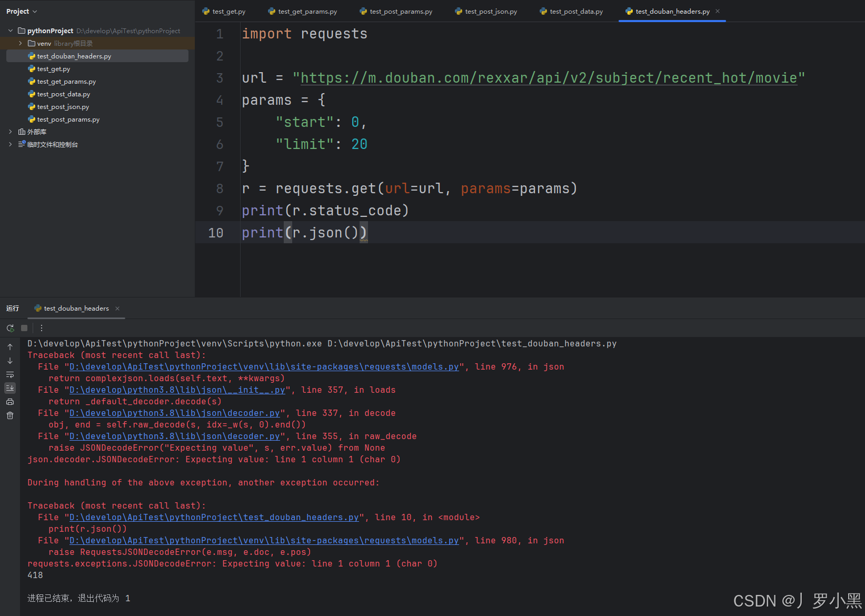Click the 418 status output in console
Viewport: 865px width, 616px height.
point(35,575)
